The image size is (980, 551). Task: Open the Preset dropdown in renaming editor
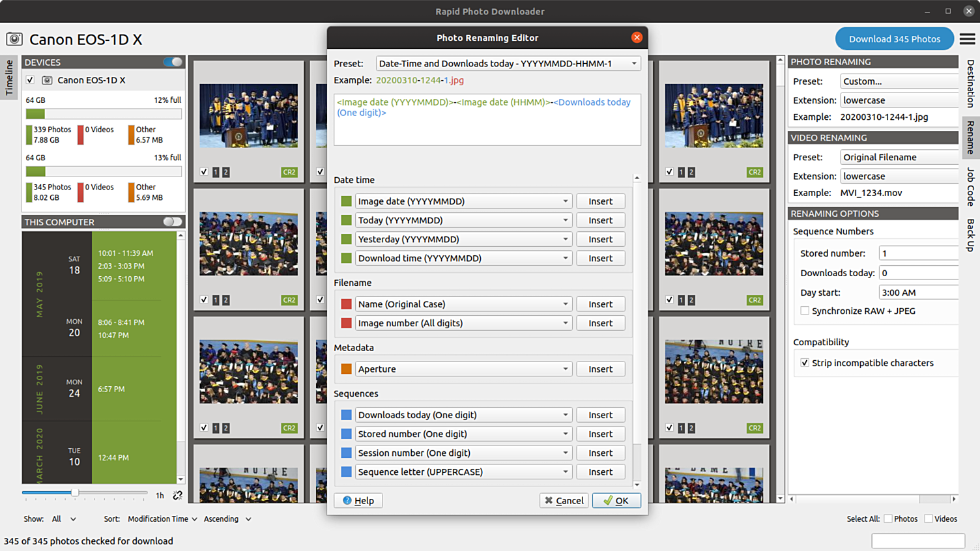[508, 64]
